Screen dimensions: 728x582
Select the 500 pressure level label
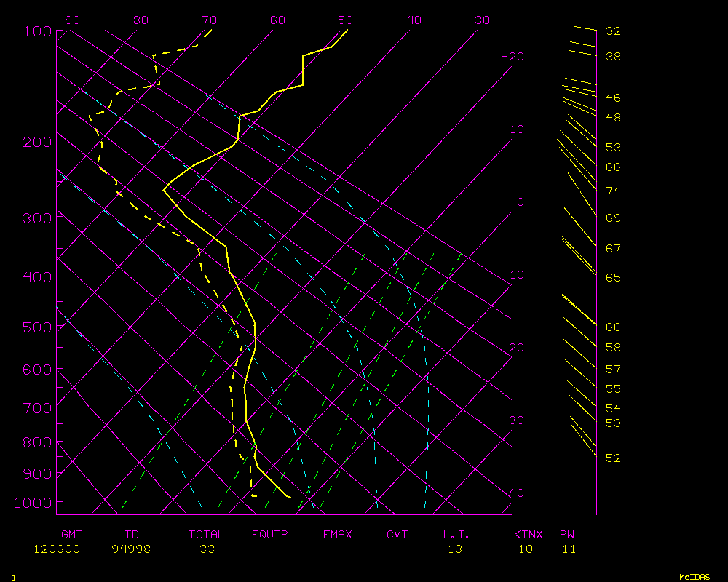[34, 328]
